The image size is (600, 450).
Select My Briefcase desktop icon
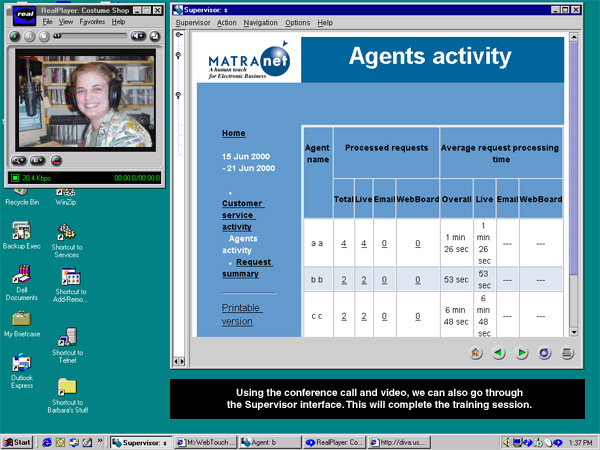click(22, 324)
